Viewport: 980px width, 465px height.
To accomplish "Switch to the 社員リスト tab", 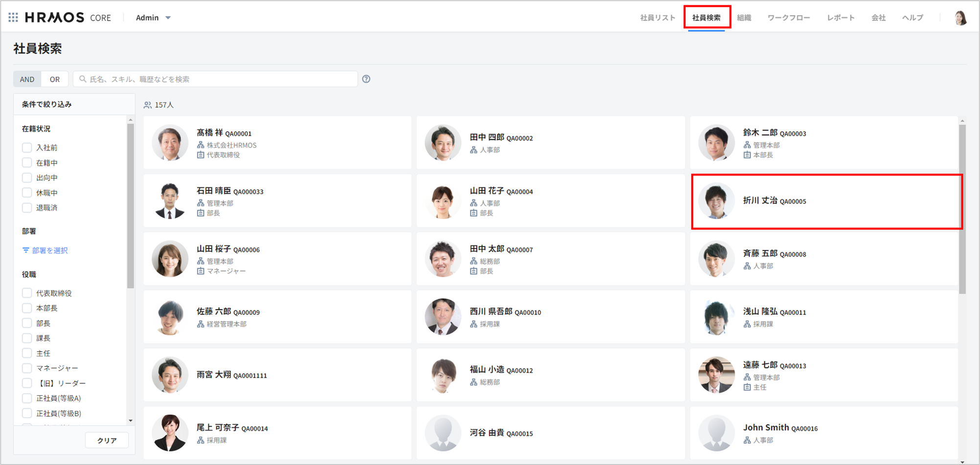I will click(657, 18).
